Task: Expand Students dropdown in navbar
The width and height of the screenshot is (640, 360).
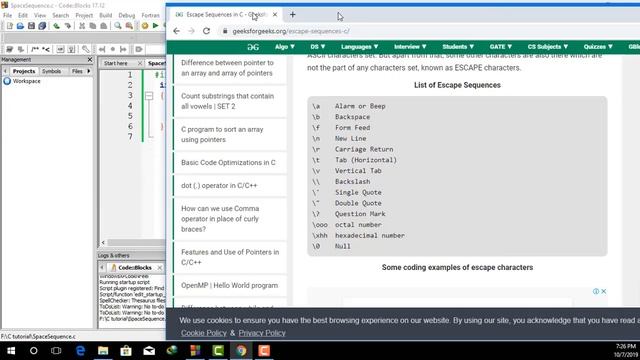Action: 458,47
